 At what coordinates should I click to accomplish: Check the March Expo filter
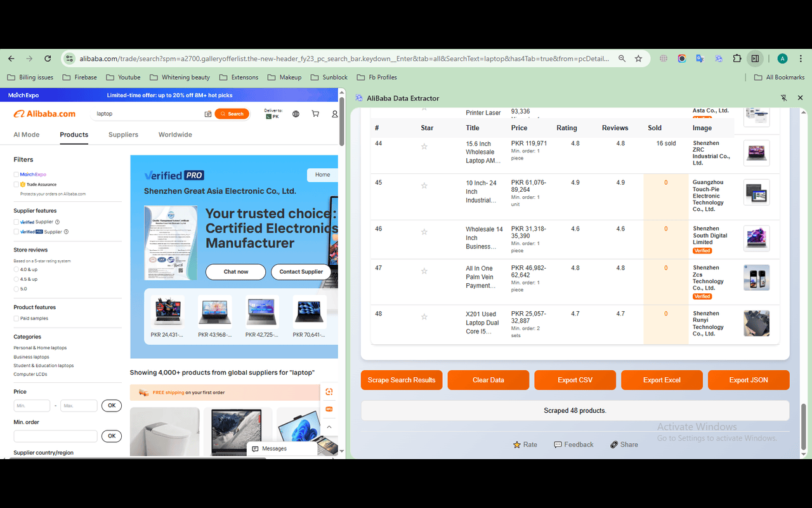point(16,175)
